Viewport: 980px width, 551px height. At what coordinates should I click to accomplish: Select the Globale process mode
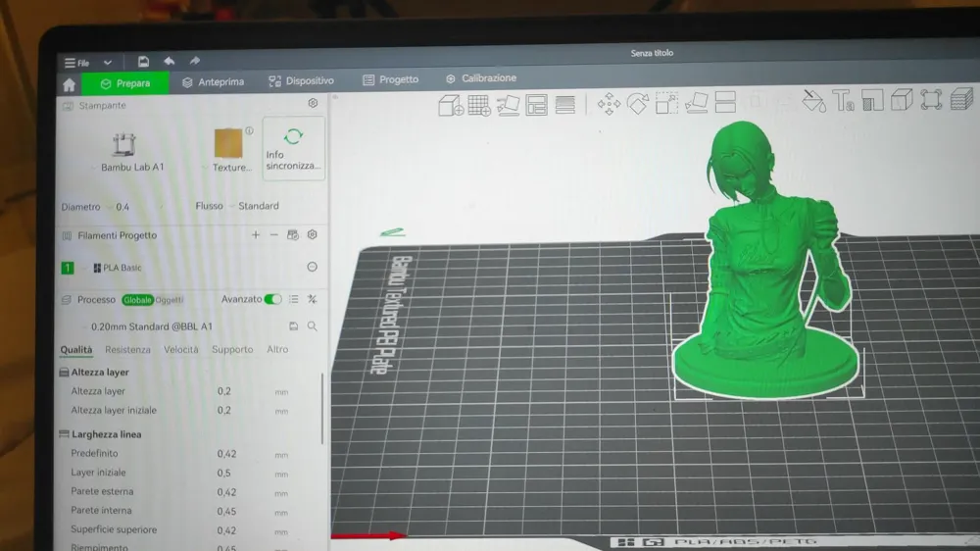point(137,300)
